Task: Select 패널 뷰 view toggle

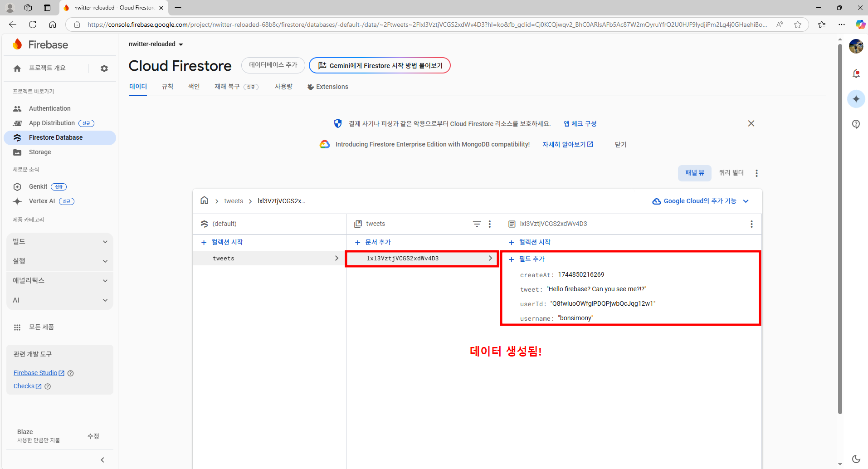Action: point(694,173)
